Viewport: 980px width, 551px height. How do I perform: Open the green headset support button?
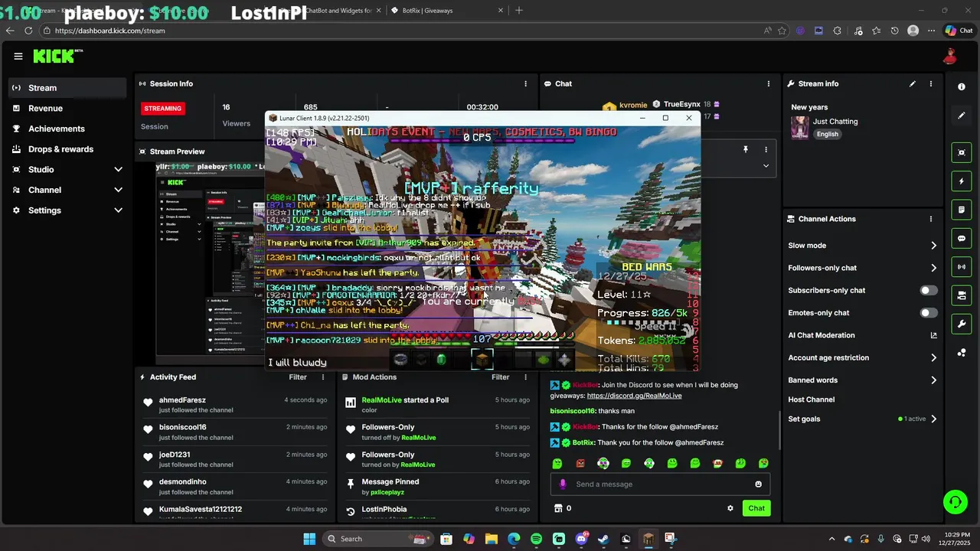tap(955, 502)
